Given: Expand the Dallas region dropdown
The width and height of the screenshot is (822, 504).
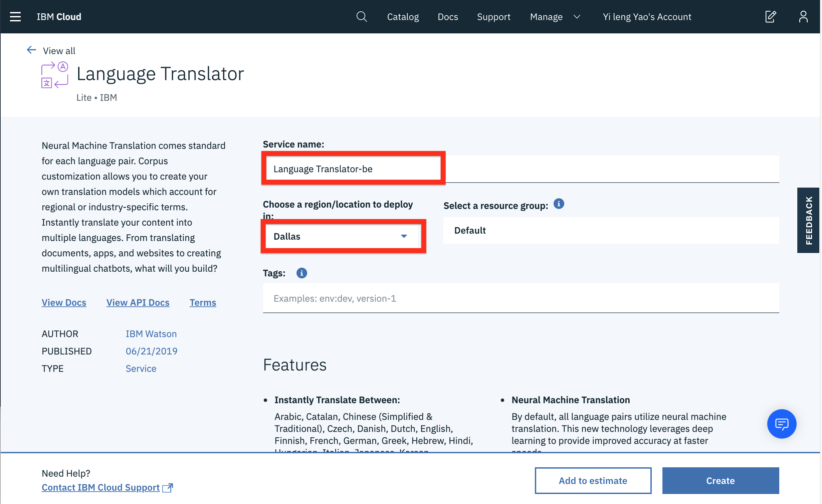Looking at the screenshot, I should tap(343, 236).
